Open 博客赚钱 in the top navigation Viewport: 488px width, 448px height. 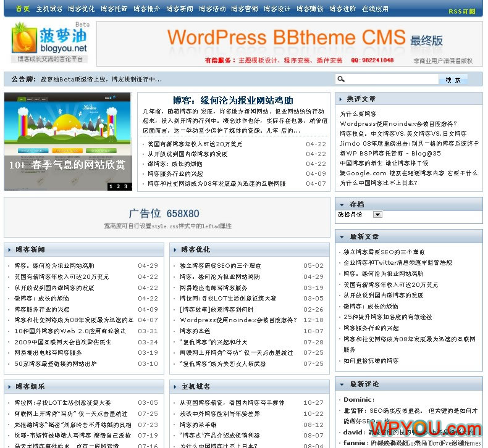pos(310,9)
